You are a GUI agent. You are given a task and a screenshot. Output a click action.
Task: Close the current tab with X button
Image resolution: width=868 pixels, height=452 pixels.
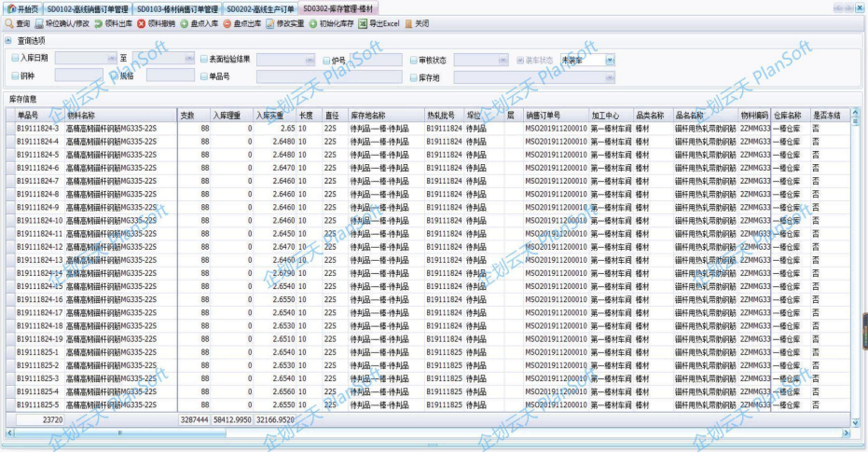pyautogui.click(x=860, y=8)
